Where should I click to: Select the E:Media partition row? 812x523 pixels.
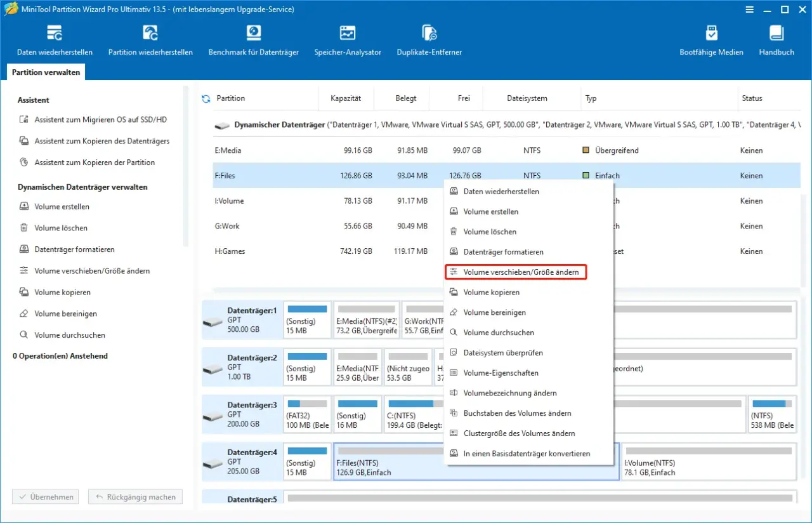506,150
